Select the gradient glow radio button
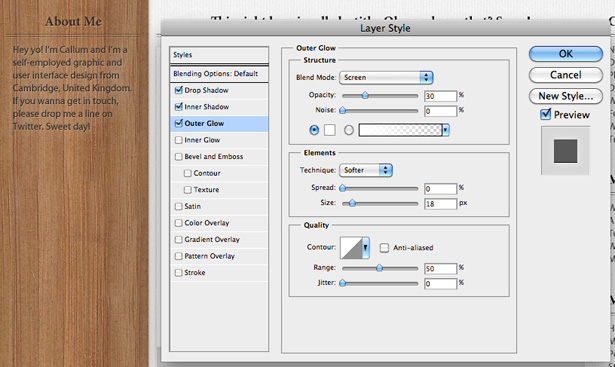The height and width of the screenshot is (367, 615). click(x=349, y=130)
